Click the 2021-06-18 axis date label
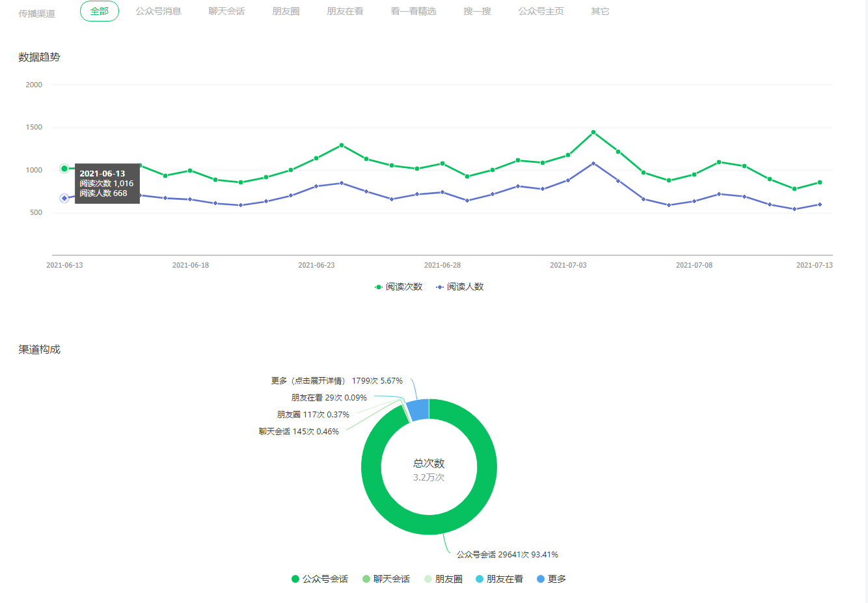 pyautogui.click(x=191, y=265)
